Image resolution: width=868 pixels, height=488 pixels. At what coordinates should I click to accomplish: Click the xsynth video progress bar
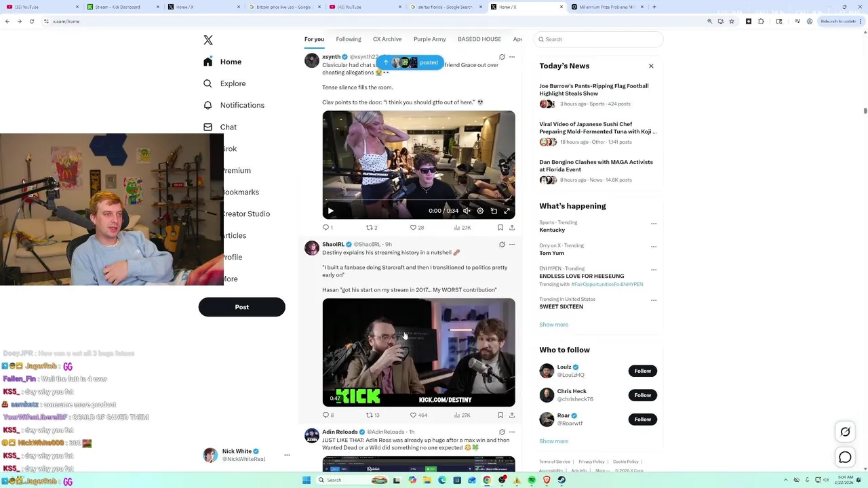[x=418, y=201]
